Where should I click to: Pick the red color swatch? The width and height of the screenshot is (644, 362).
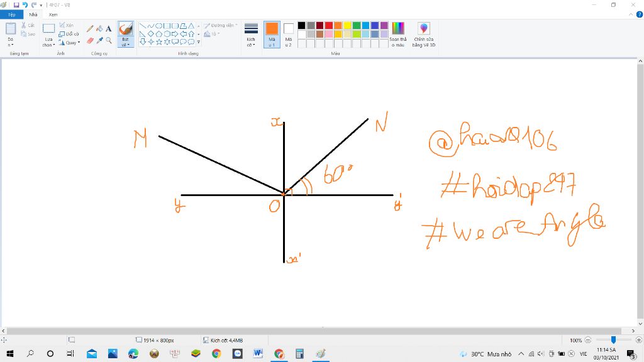(329, 25)
